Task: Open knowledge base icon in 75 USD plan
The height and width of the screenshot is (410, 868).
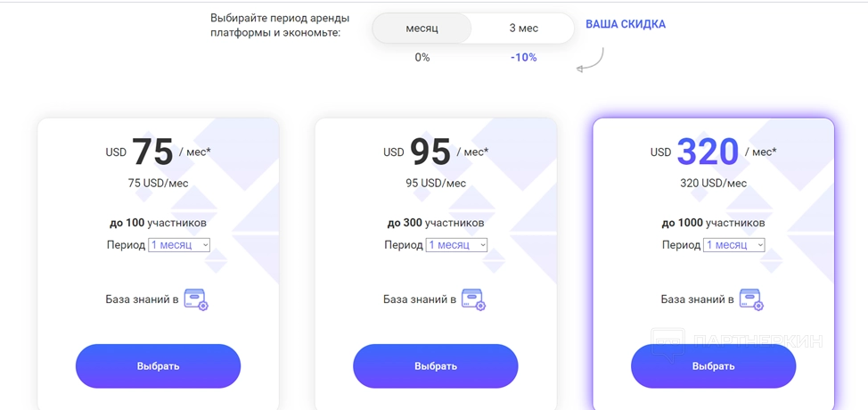Action: [196, 299]
